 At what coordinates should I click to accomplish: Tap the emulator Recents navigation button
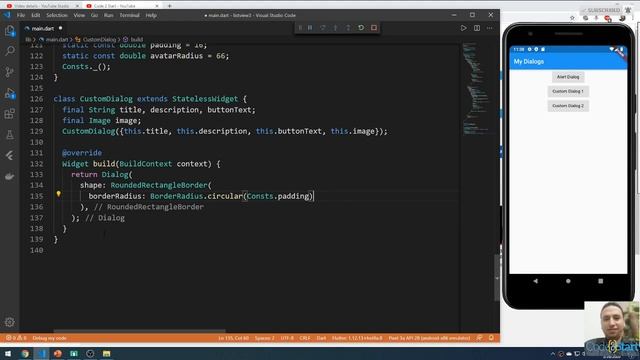(x=600, y=281)
